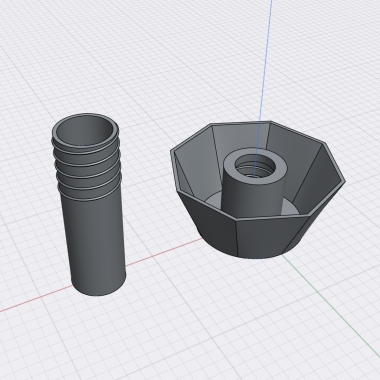
Task: Click the red X axis line
Action: pos(33,301)
